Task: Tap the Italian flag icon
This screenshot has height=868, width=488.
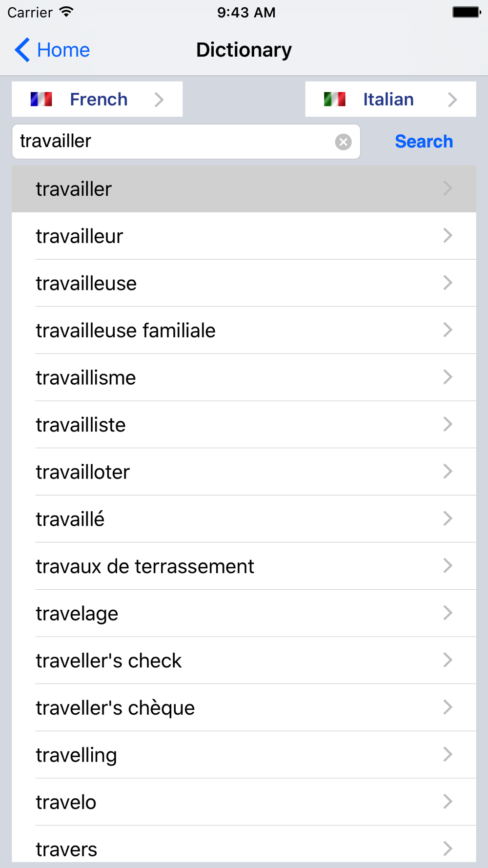Action: click(x=335, y=100)
